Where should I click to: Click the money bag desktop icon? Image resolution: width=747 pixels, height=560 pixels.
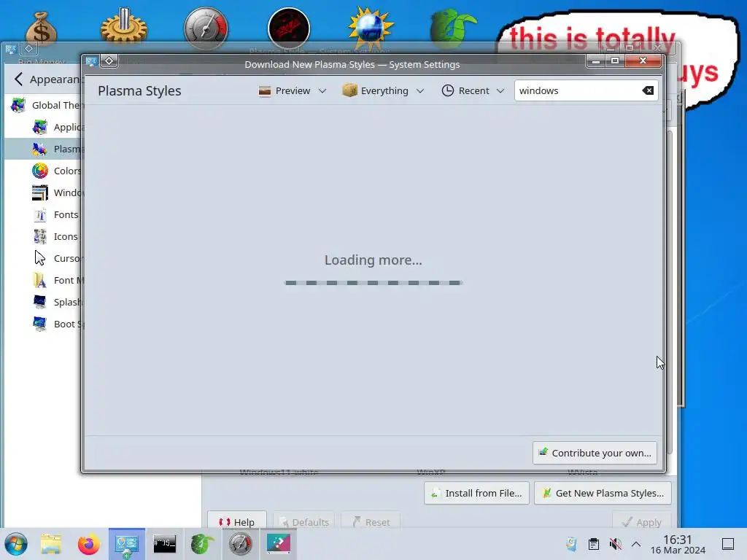coord(42,28)
